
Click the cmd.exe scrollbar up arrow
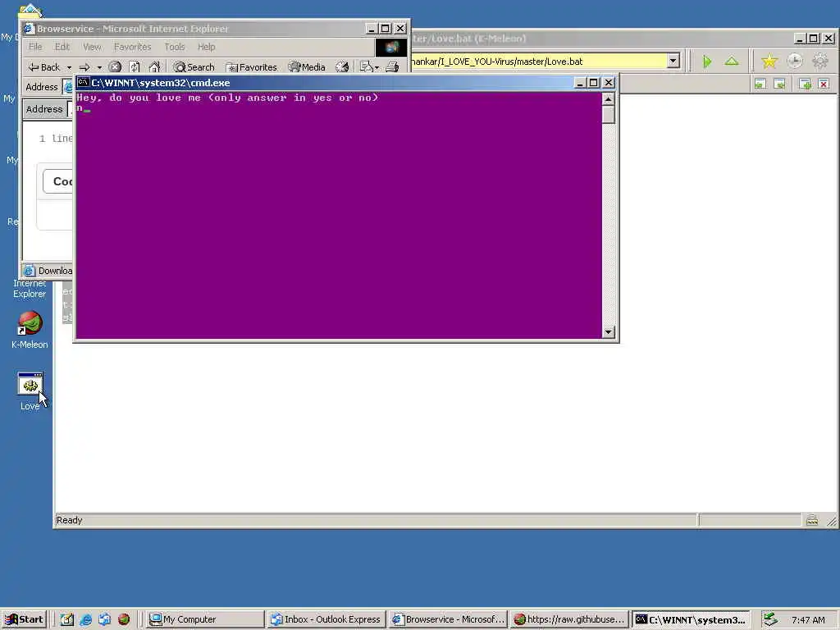[x=608, y=99]
